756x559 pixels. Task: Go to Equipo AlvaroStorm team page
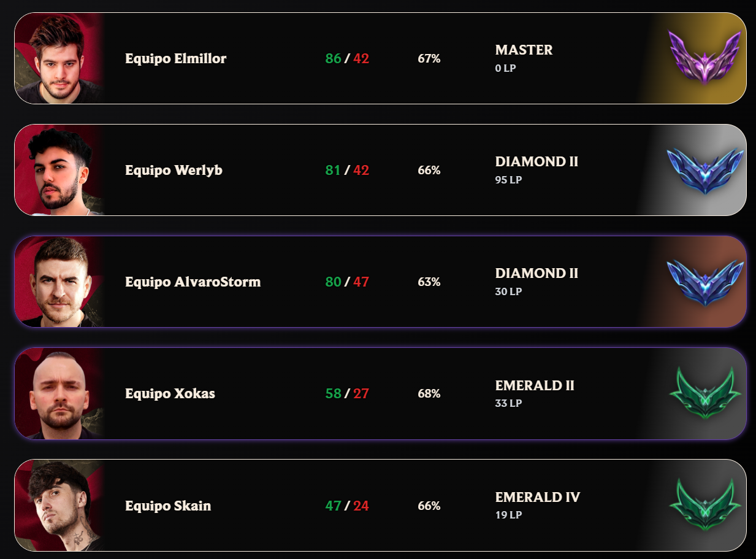193,282
